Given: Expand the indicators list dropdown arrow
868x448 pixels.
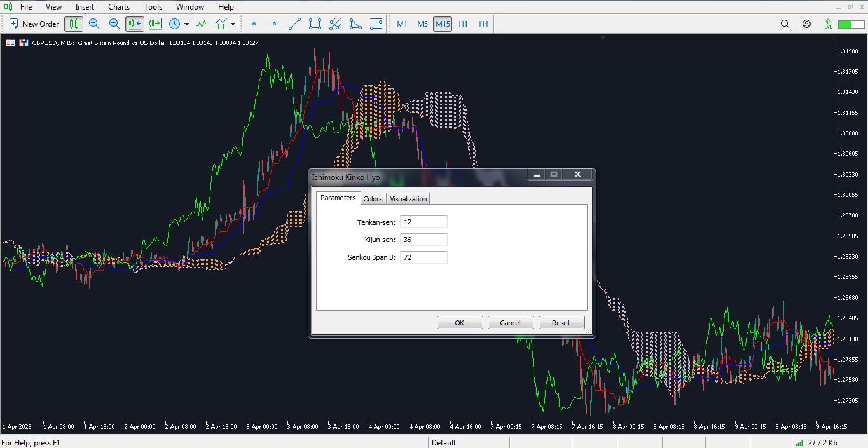Looking at the screenshot, I should [x=233, y=24].
